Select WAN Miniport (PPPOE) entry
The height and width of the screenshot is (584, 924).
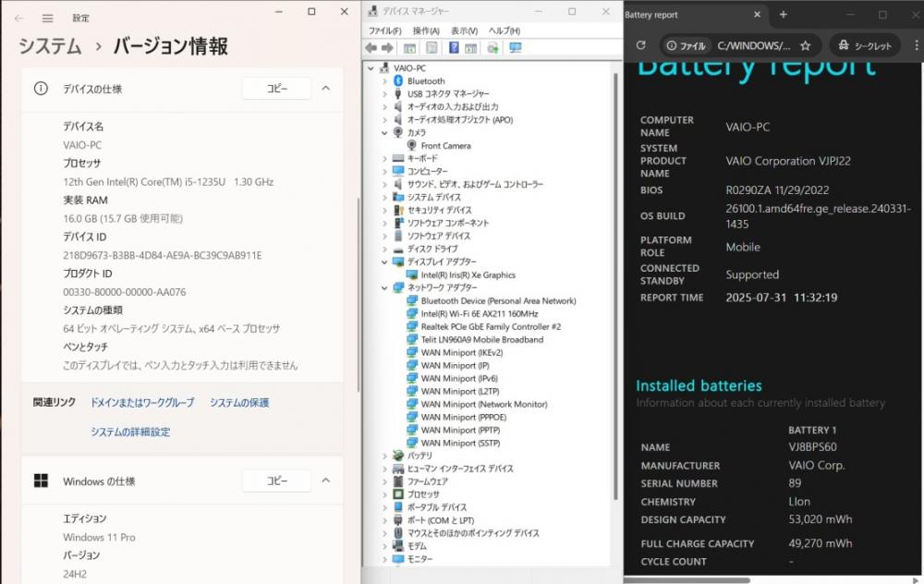point(464,418)
